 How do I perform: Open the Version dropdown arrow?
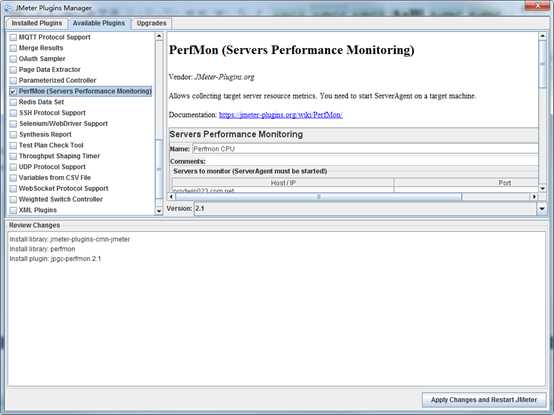click(542, 209)
